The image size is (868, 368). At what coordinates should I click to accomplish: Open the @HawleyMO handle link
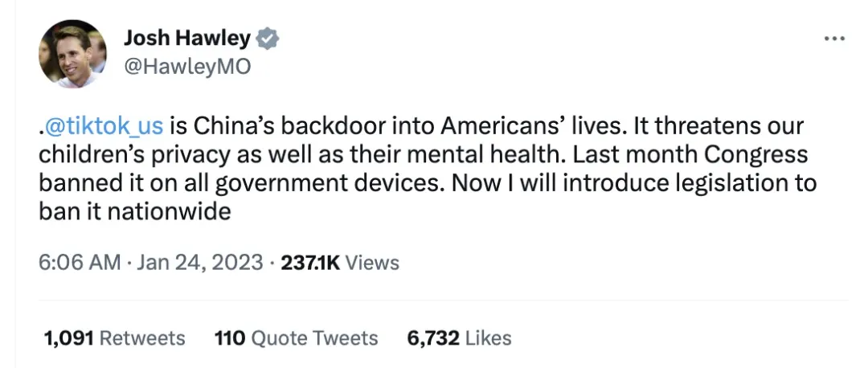pos(187,67)
